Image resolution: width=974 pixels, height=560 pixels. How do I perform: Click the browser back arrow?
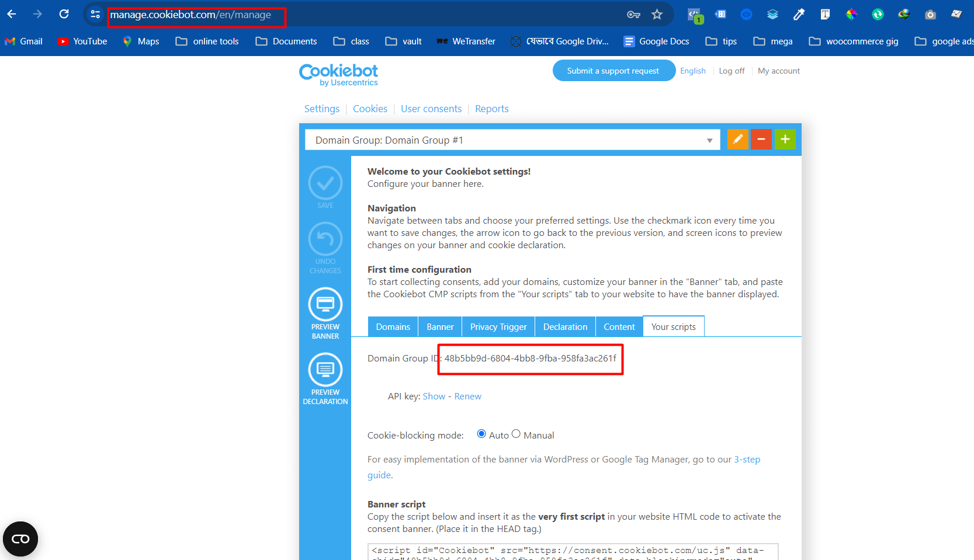[12, 14]
